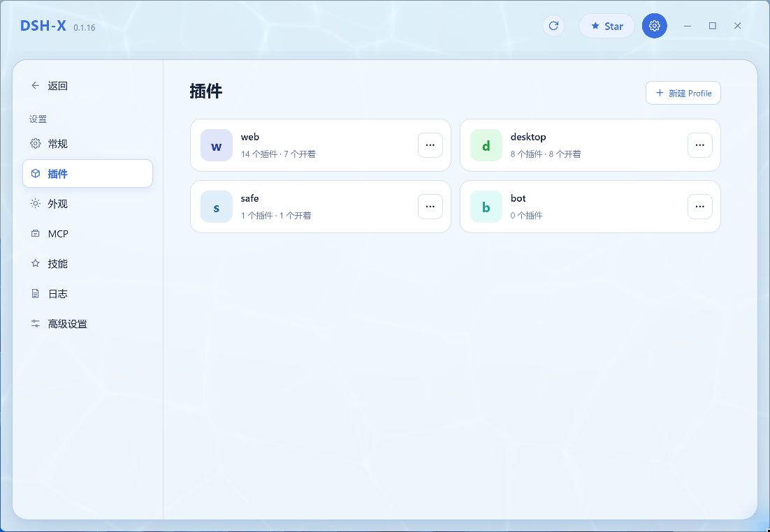The height and width of the screenshot is (532, 770).
Task: Click '0 个插件' text
Action: coord(526,216)
